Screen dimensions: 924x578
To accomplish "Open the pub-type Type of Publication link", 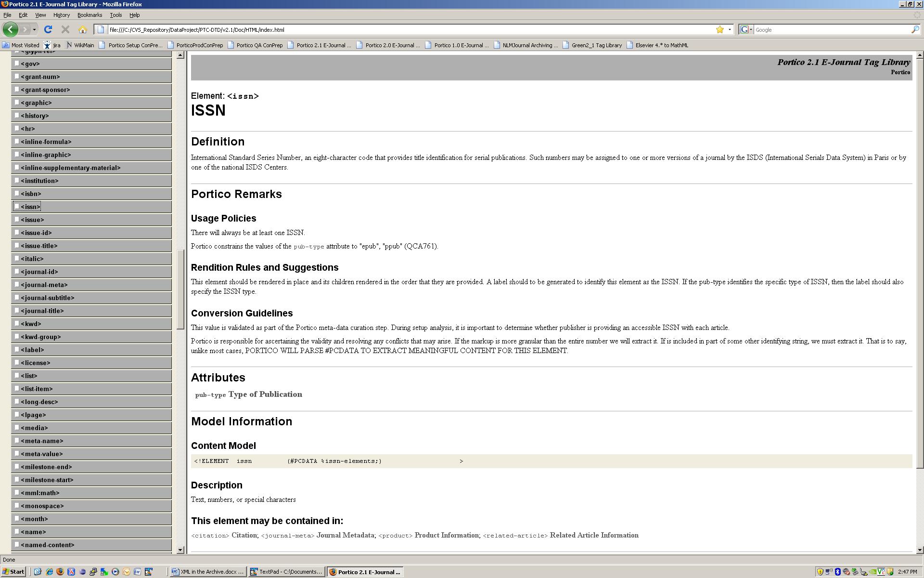I will (249, 394).
